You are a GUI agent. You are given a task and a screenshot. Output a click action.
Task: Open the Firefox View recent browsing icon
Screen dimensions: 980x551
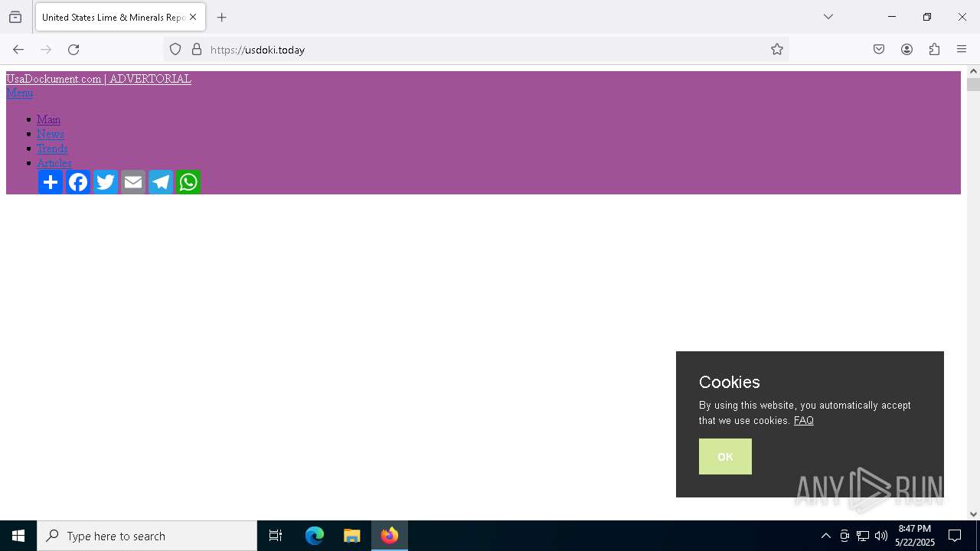click(x=15, y=17)
